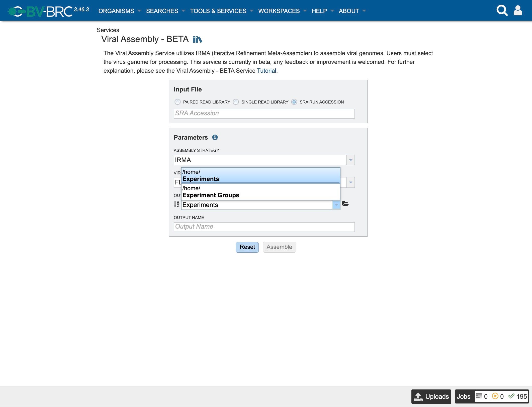
Task: Open the Jobs status panel
Action: point(463,396)
